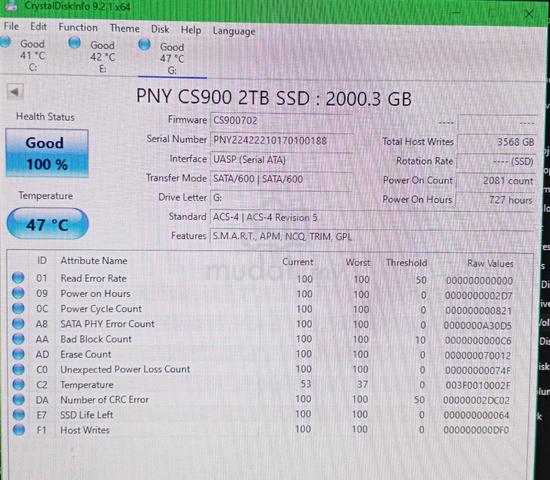This screenshot has height=480, width=550.
Task: Select the E: drive status icon
Action: (74, 43)
